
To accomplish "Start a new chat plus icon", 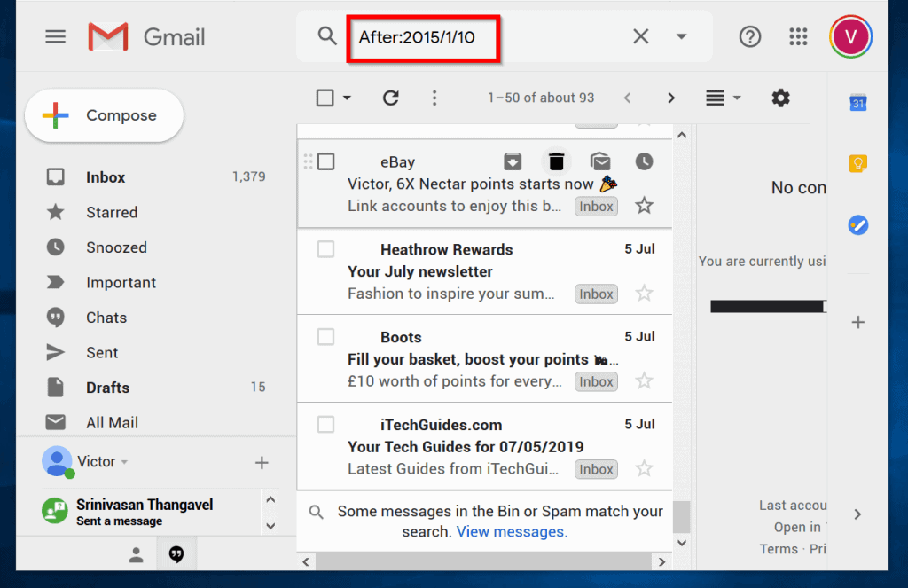I will tap(262, 462).
